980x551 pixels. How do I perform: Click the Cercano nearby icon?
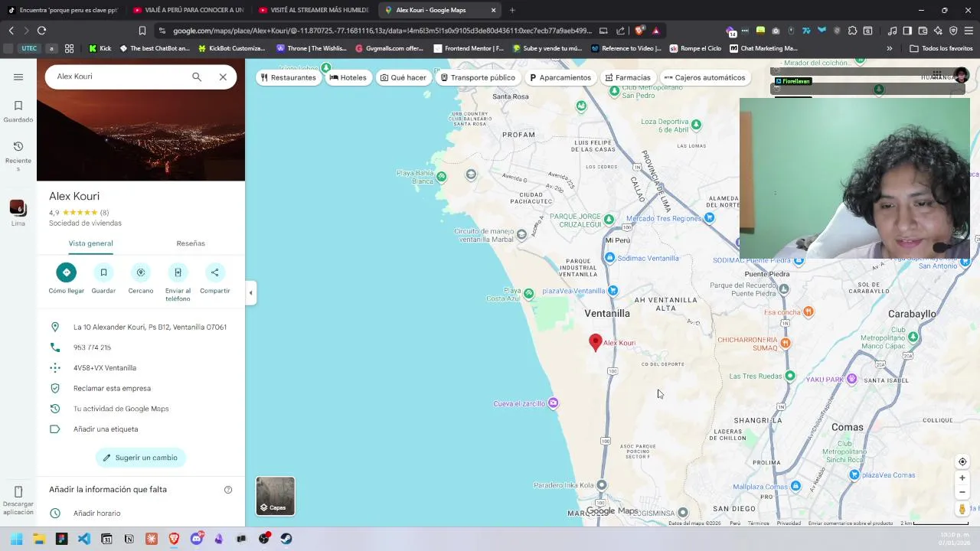click(141, 272)
